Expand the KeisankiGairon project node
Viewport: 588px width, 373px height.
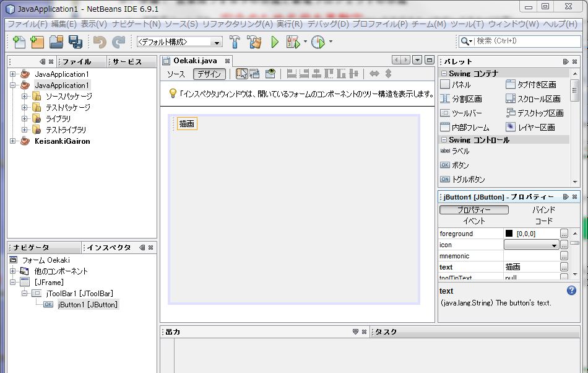tap(13, 141)
